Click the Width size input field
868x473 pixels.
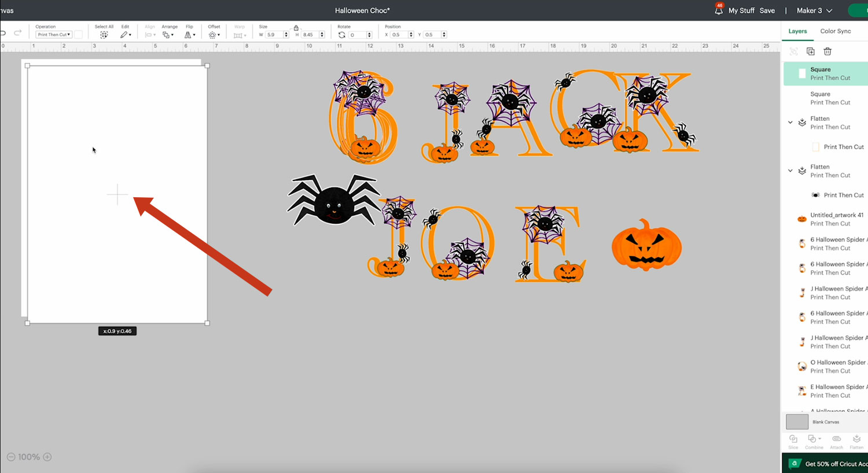[274, 35]
